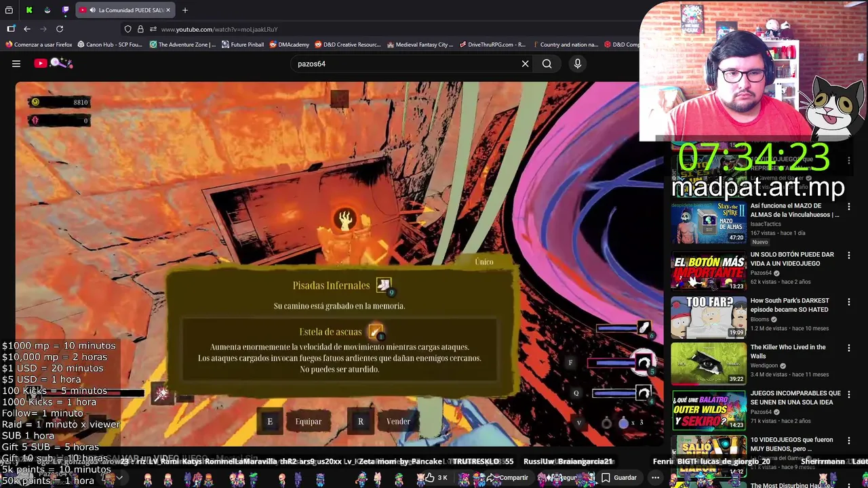The image size is (868, 488).
Task: Open the DMAcademy bookmark
Action: pyautogui.click(x=290, y=45)
